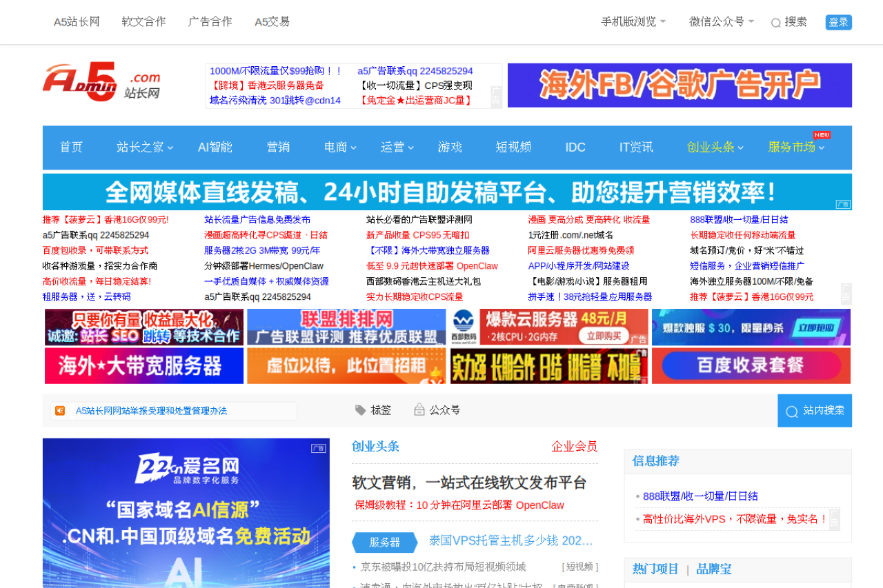Screen dimensions: 883x588
Task: Open the 爆款云服务器 48元/月 ad
Action: (x=549, y=327)
